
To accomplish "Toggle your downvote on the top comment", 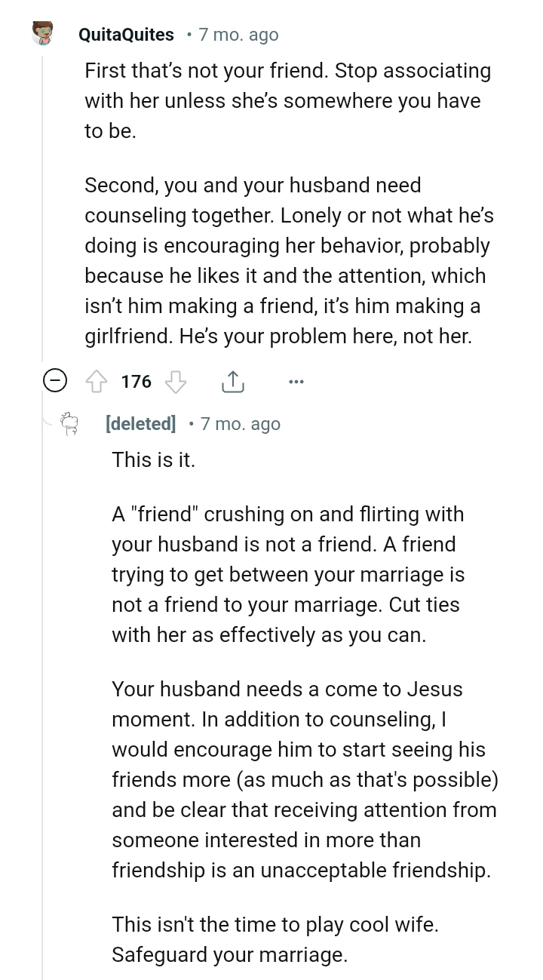I will 176,382.
